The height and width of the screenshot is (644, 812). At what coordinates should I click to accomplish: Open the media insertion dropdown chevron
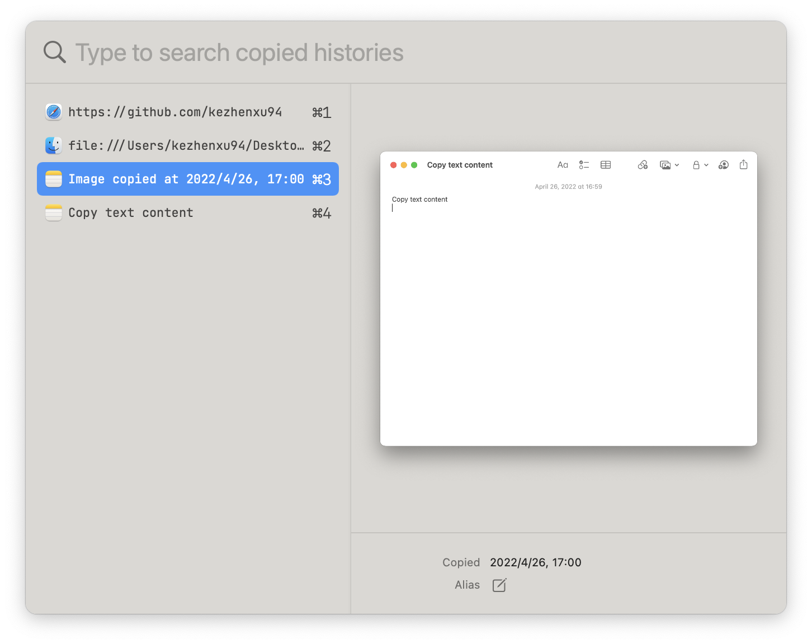click(x=677, y=164)
